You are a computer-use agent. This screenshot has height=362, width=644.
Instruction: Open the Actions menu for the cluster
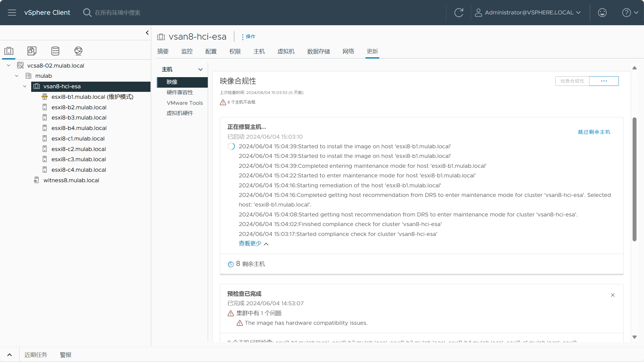pyautogui.click(x=249, y=37)
